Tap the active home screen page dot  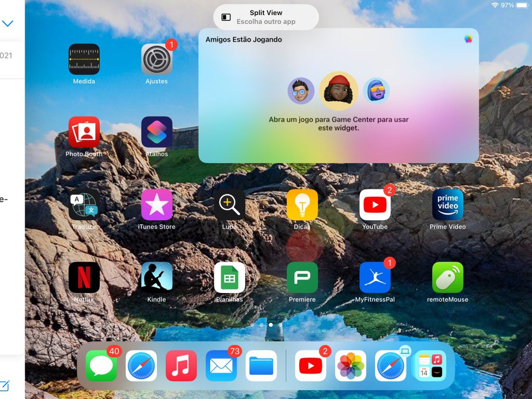(271, 325)
